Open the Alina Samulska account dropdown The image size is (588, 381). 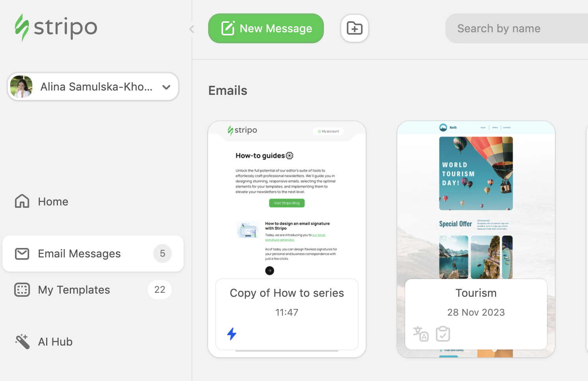(93, 87)
